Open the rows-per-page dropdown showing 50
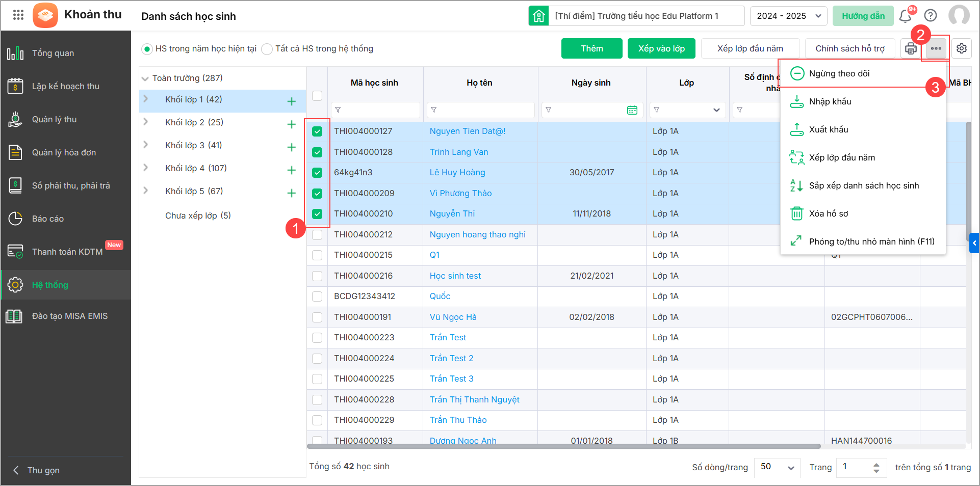Image resolution: width=980 pixels, height=486 pixels. point(777,467)
